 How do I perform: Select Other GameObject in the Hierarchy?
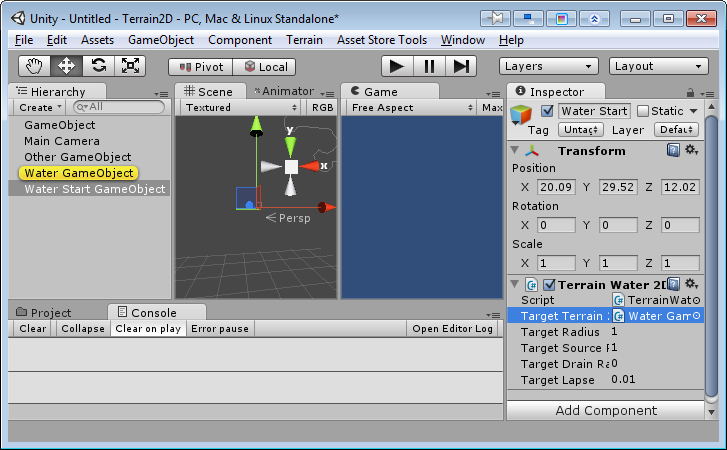click(x=77, y=157)
